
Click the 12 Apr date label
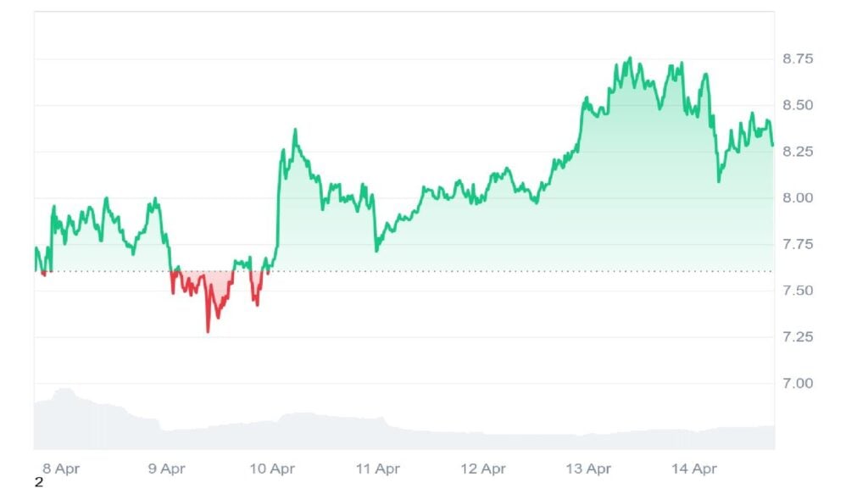coord(483,468)
